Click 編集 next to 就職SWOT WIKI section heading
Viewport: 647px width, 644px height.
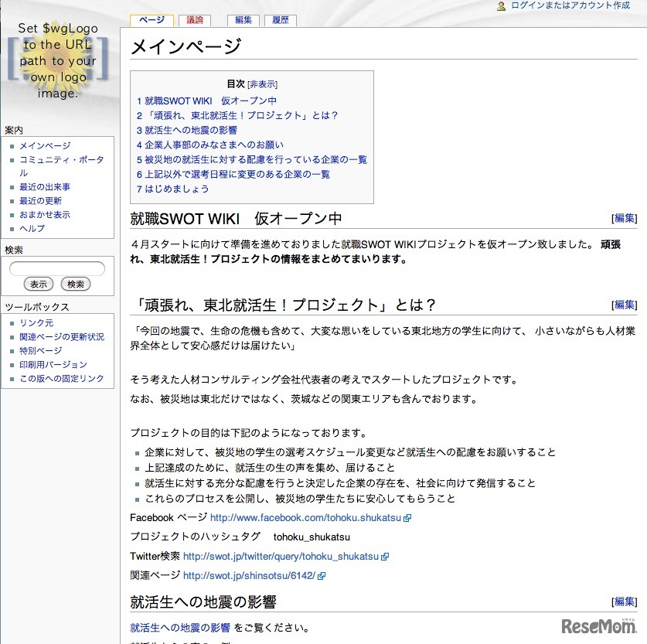623,218
